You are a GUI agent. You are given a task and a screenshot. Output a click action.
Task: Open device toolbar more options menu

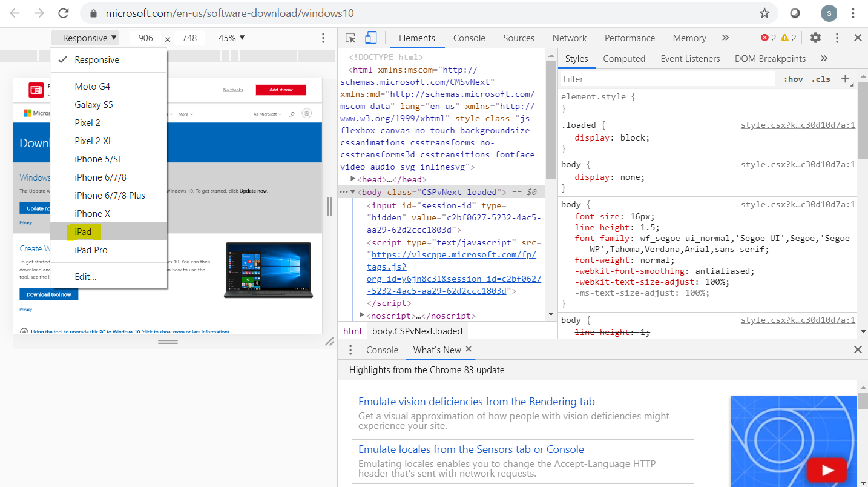323,38
